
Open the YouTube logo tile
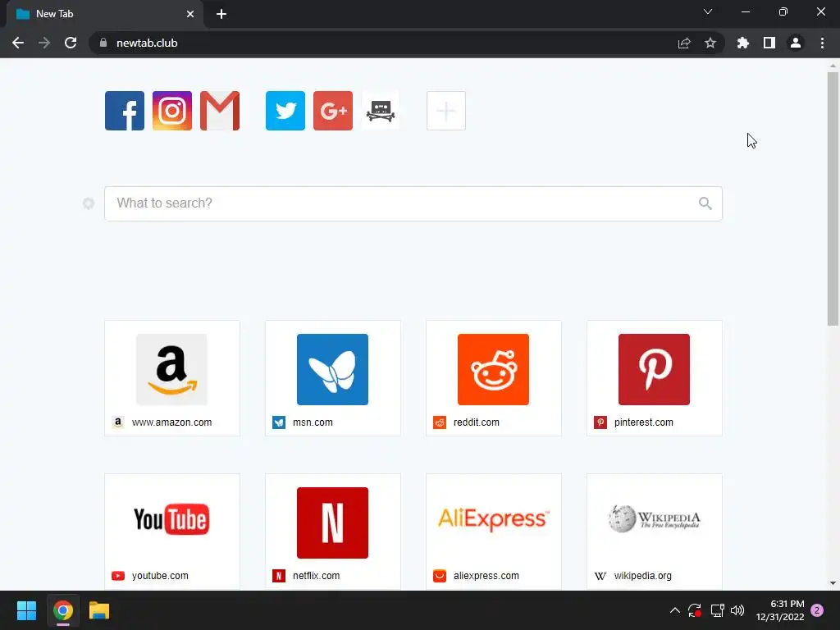coord(171,519)
